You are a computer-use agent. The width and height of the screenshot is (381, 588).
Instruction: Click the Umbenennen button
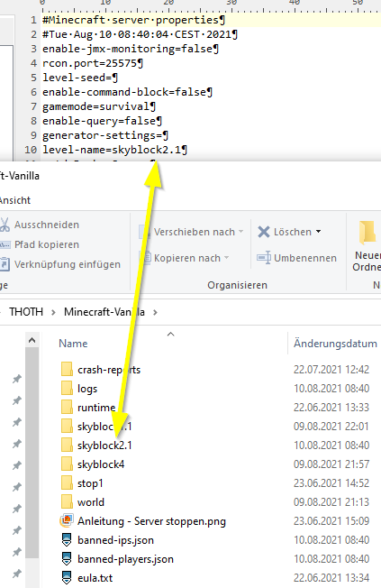(296, 258)
